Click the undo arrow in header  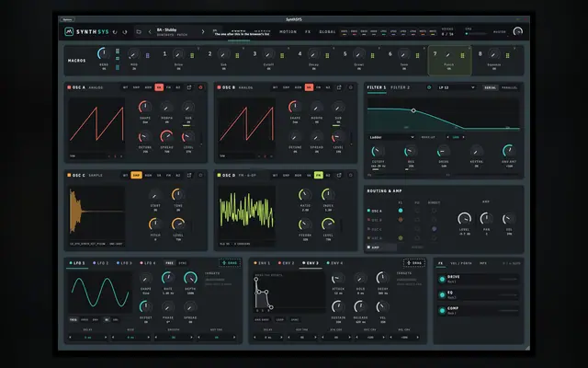[x=115, y=32]
